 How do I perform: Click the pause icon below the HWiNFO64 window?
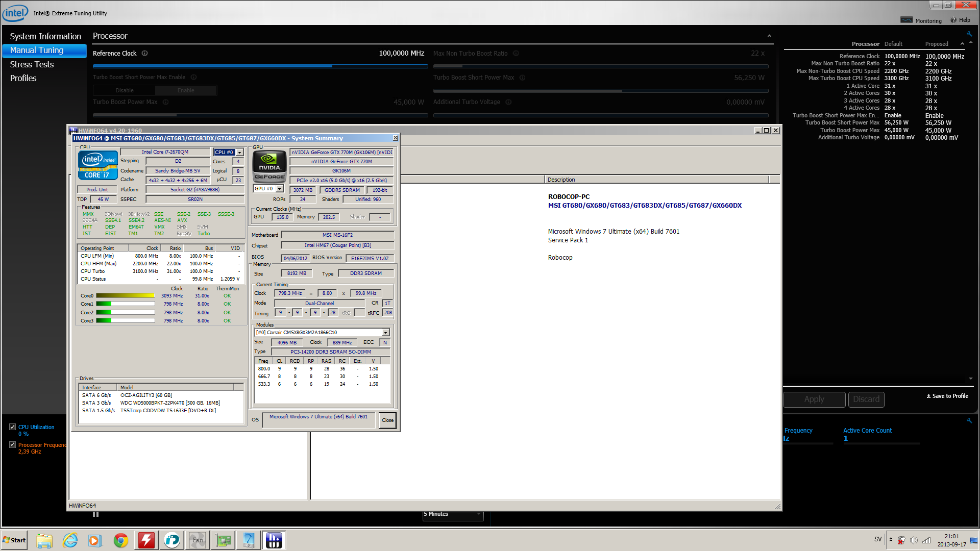pos(95,514)
